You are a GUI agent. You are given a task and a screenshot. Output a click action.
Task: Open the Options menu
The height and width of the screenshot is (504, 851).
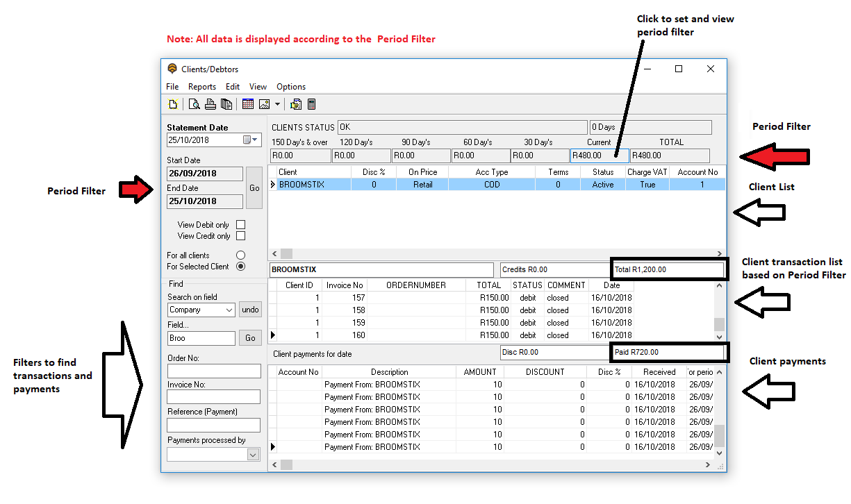coord(291,87)
